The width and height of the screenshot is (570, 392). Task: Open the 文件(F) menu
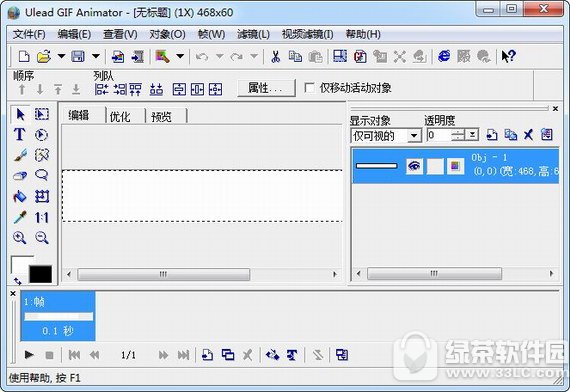29,35
